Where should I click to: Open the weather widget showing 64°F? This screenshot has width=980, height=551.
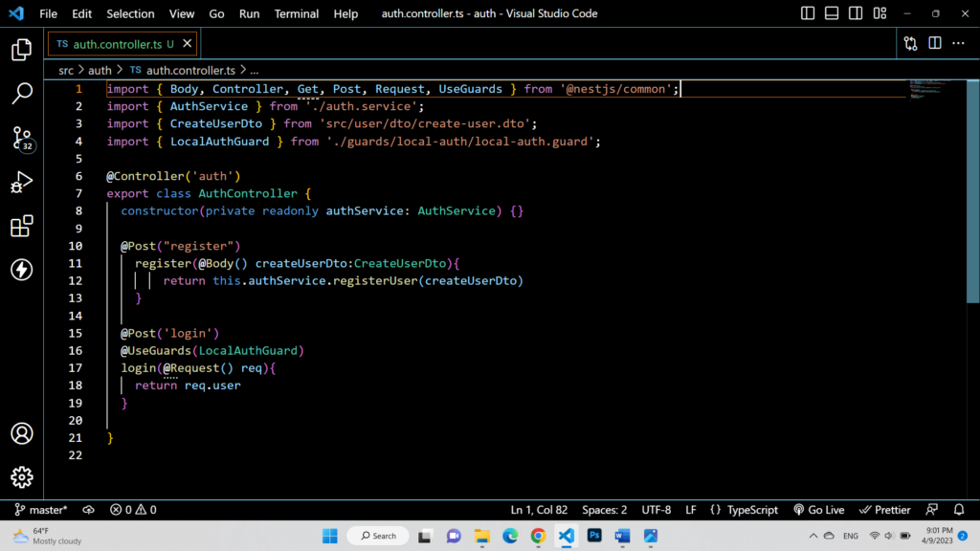(48, 536)
